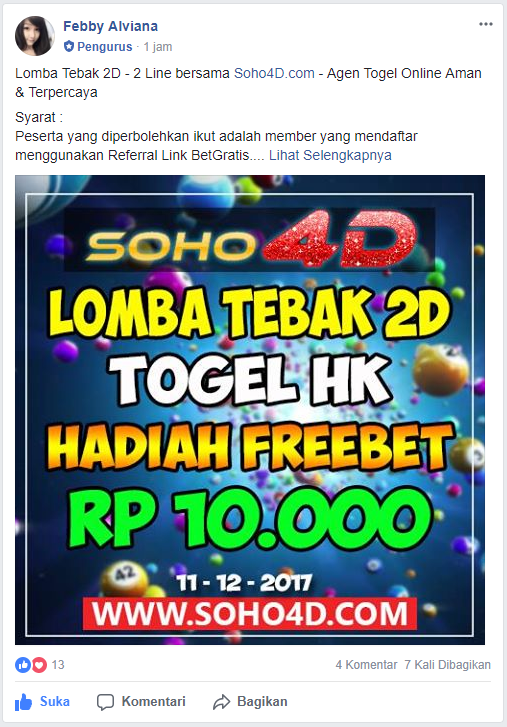507x727 pixels.
Task: Click the share arrow icon
Action: tap(222, 702)
